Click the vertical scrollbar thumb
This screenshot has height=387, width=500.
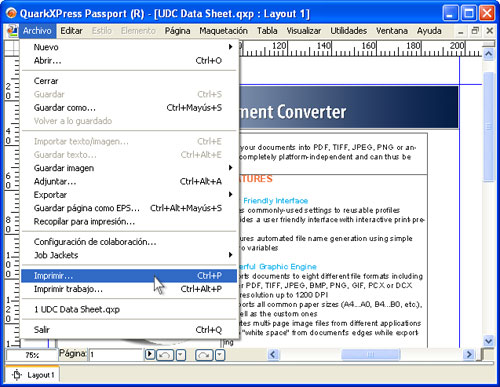click(x=489, y=127)
